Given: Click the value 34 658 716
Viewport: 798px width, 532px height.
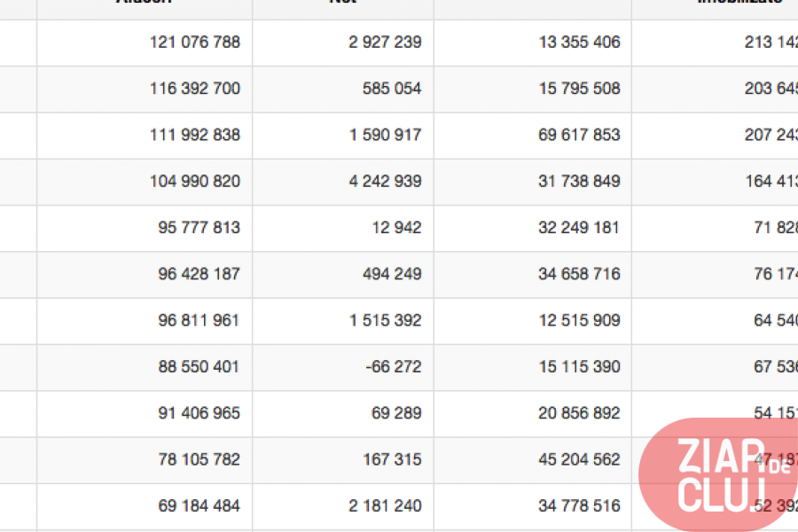Looking at the screenshot, I should click(x=579, y=274).
